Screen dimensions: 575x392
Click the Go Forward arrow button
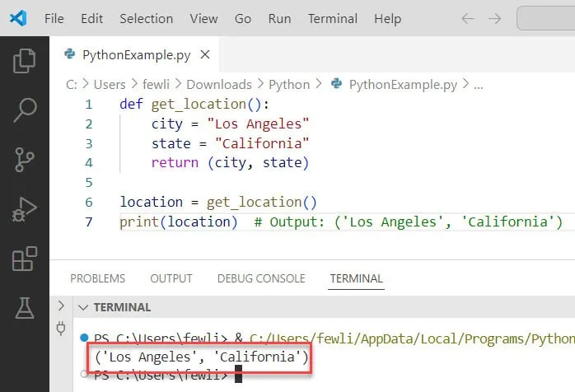(493, 18)
